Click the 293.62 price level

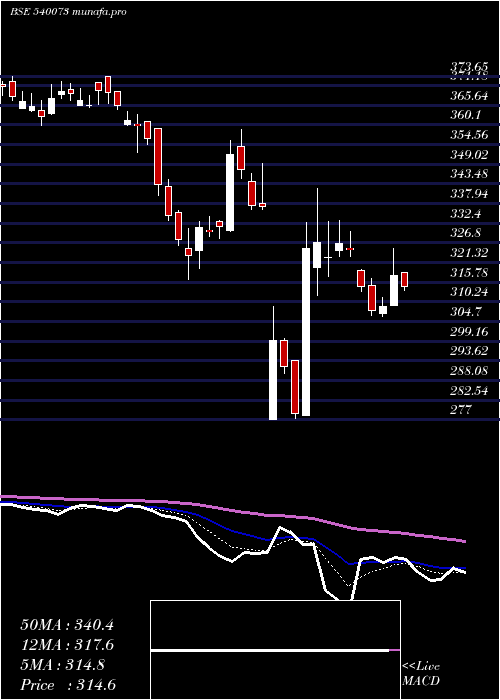pyautogui.click(x=469, y=351)
